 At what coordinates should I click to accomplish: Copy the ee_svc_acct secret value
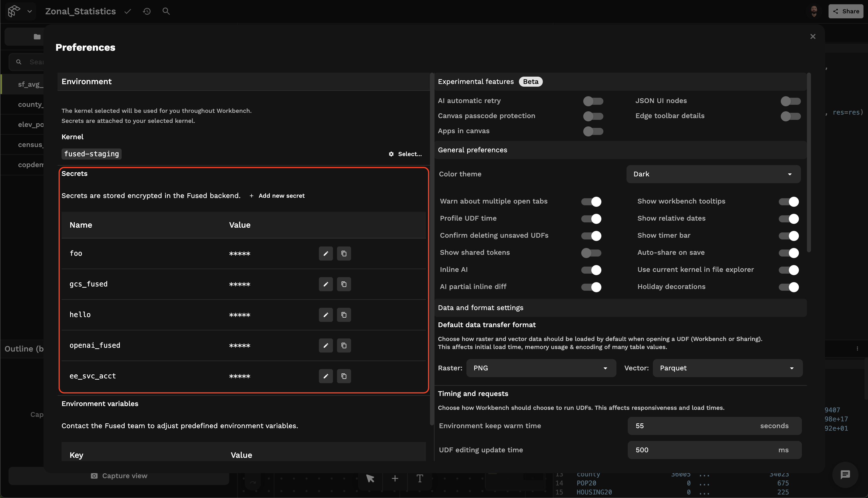pyautogui.click(x=344, y=376)
